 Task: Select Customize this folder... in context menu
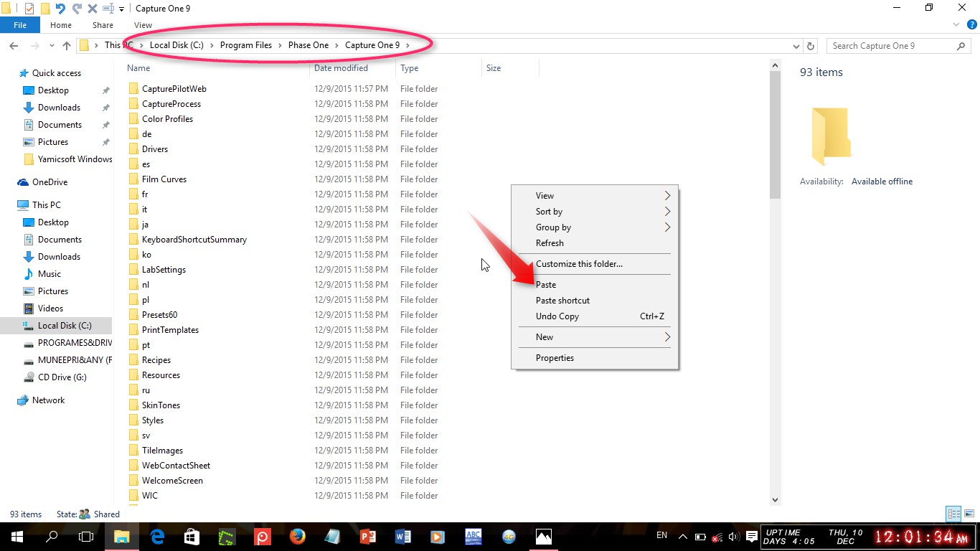(595, 264)
